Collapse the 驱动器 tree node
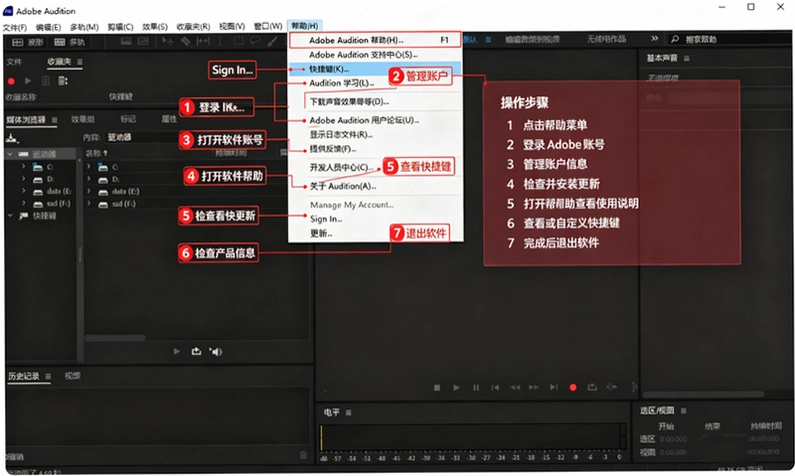The image size is (795, 476). coord(10,154)
